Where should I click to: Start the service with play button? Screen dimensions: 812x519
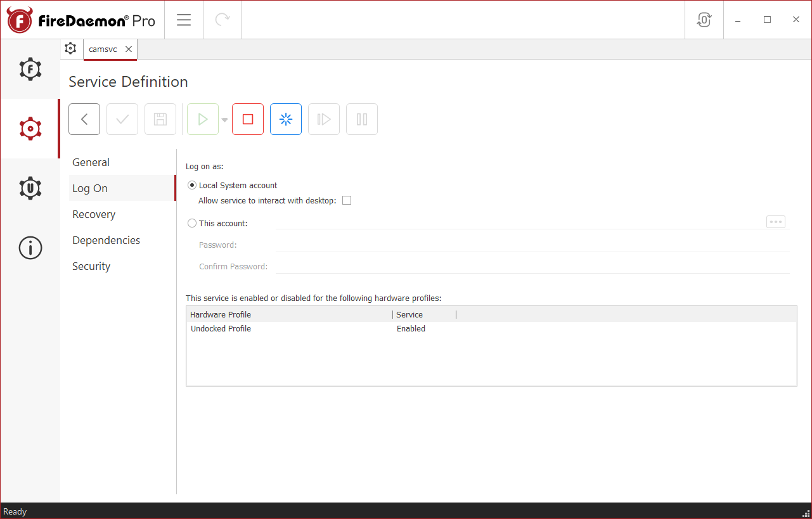tap(203, 119)
